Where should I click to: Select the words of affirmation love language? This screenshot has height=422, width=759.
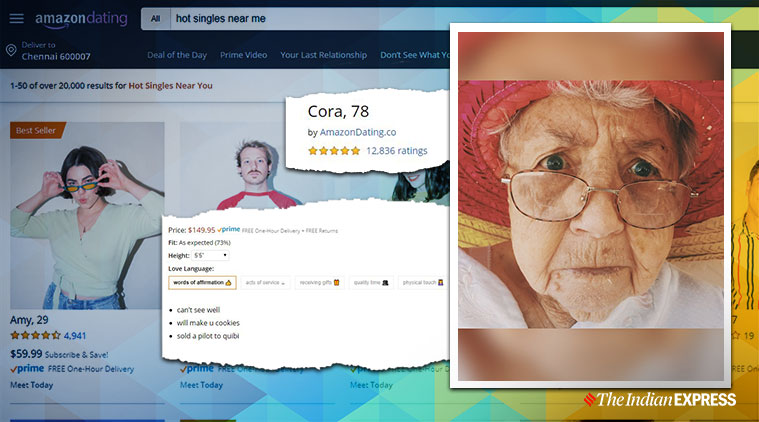click(x=202, y=283)
